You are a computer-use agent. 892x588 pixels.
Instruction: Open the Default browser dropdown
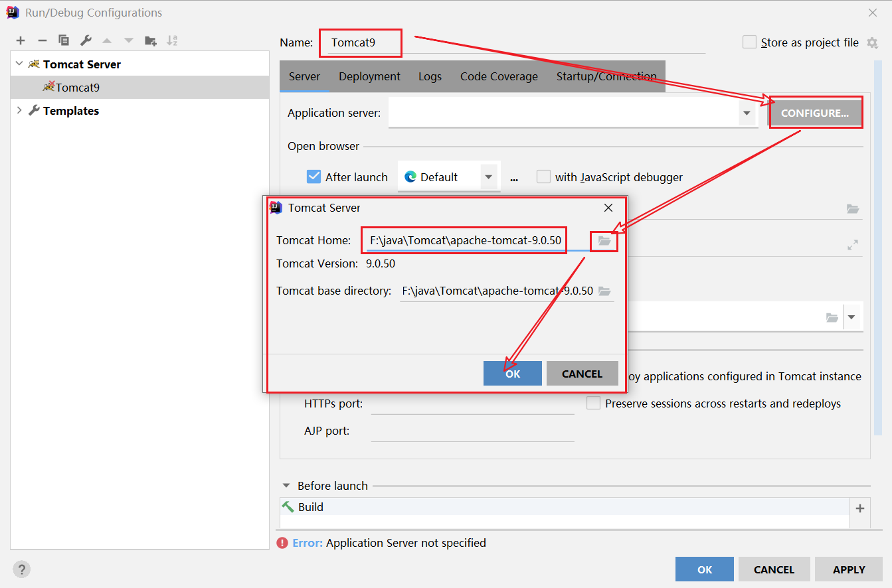[x=489, y=177]
